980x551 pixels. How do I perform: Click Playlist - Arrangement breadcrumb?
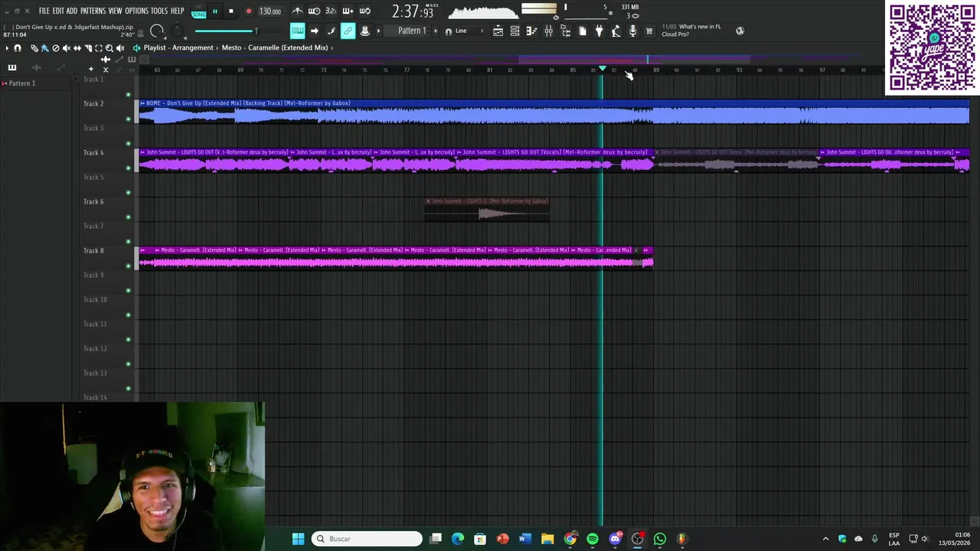178,47
